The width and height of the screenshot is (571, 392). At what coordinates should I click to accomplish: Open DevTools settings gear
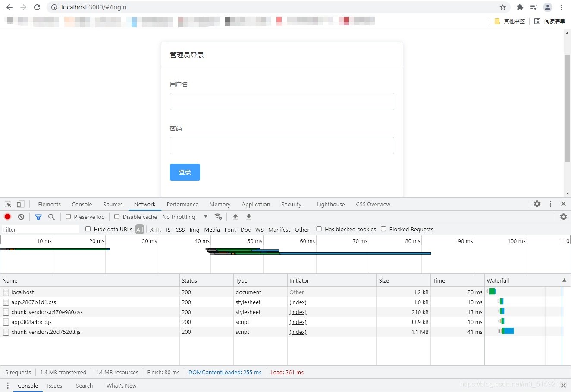537,204
